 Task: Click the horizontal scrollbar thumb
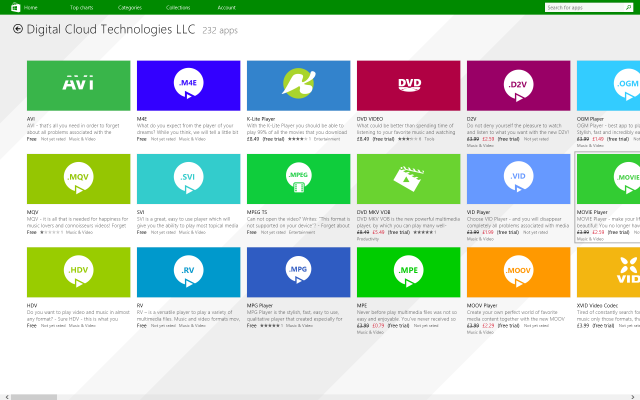34,397
